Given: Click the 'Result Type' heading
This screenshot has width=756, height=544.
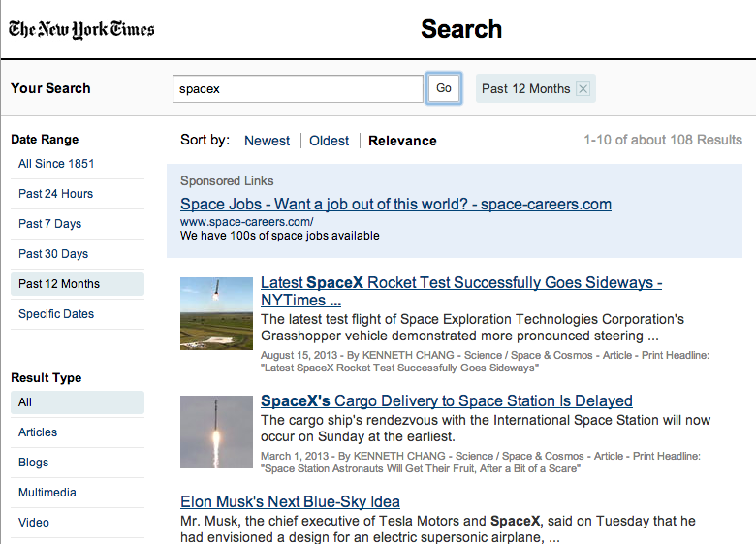Looking at the screenshot, I should pyautogui.click(x=47, y=377).
